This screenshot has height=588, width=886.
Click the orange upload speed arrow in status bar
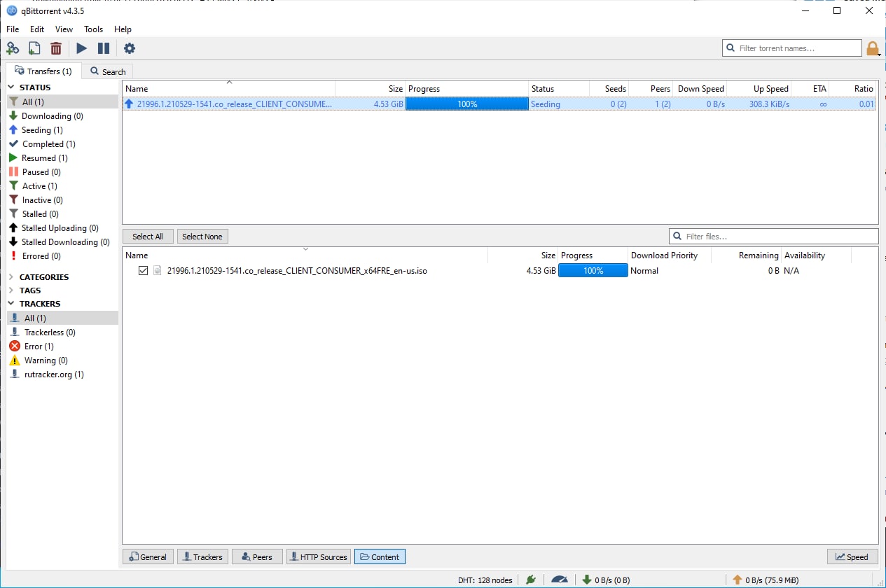(x=737, y=579)
